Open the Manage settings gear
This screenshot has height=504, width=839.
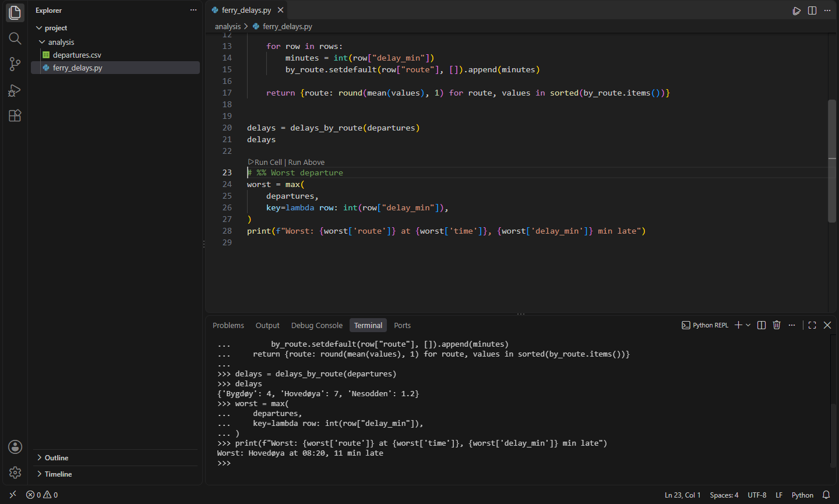15,473
